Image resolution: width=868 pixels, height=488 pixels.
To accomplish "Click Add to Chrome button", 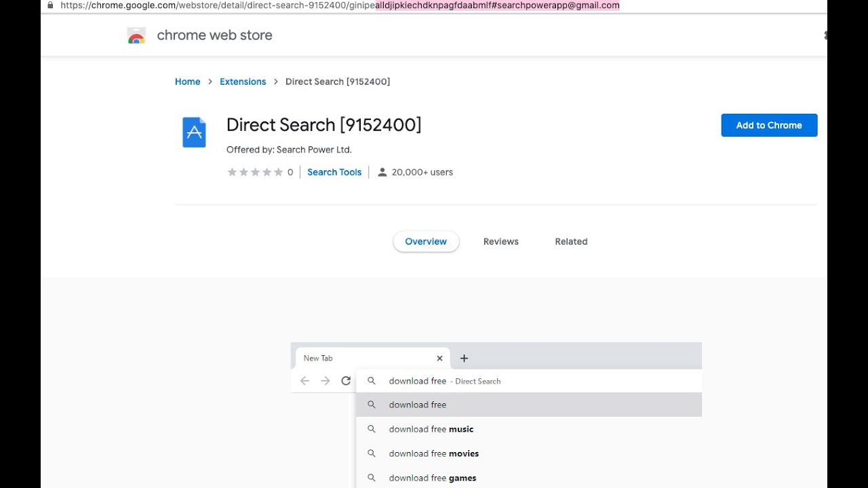I will coord(769,125).
